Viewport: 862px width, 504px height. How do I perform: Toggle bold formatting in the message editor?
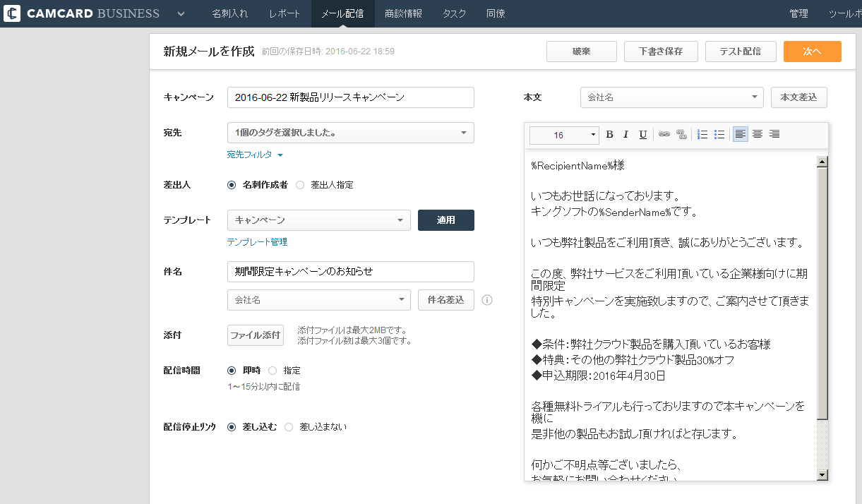[609, 134]
